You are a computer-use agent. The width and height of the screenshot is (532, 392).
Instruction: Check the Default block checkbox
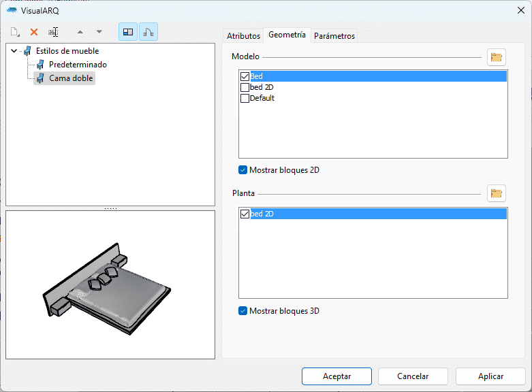[x=245, y=99]
